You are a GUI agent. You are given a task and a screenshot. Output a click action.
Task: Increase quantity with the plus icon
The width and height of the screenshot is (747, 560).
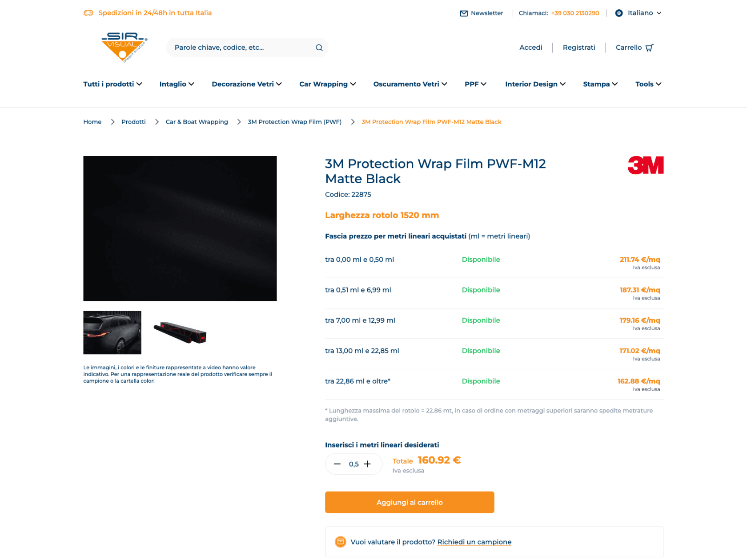[x=367, y=464]
